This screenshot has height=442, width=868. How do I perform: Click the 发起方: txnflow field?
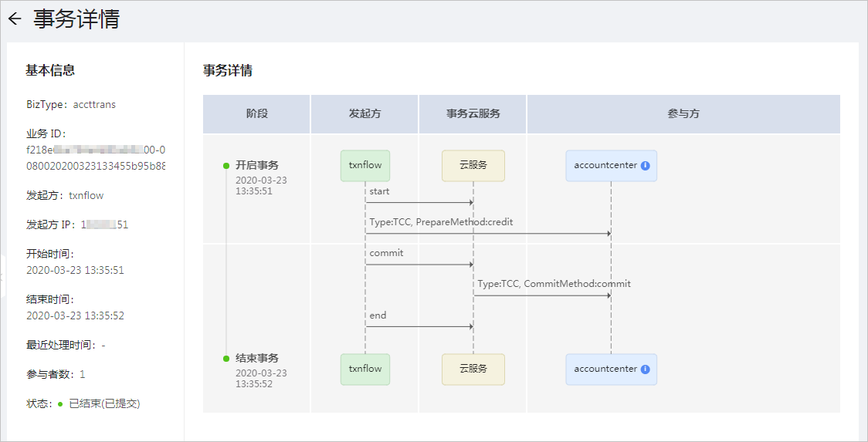pyautogui.click(x=65, y=195)
